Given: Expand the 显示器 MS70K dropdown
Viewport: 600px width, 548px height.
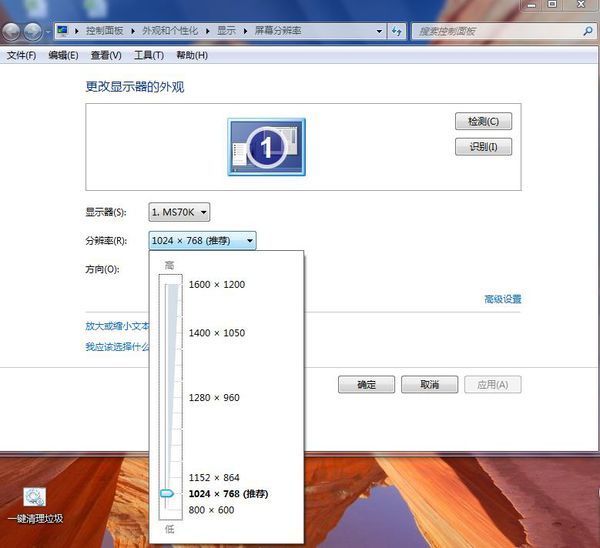Looking at the screenshot, I should tap(179, 212).
